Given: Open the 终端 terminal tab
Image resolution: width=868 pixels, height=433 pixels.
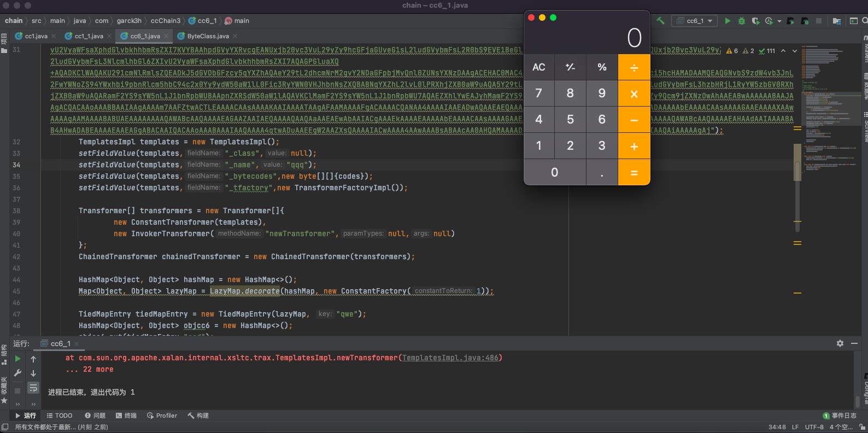Looking at the screenshot, I should (126, 416).
